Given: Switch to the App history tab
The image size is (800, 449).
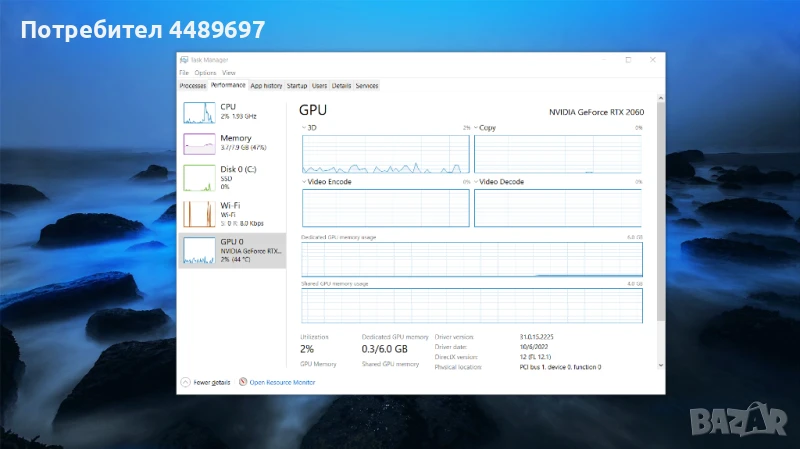Looking at the screenshot, I should click(x=266, y=86).
